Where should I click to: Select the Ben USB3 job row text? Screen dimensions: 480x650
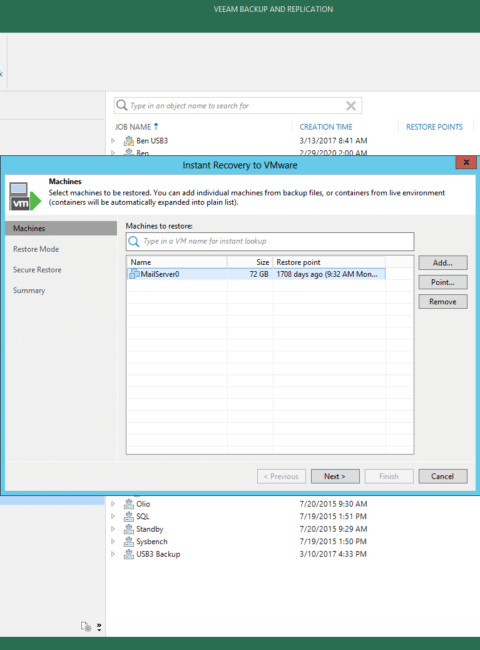point(152,141)
